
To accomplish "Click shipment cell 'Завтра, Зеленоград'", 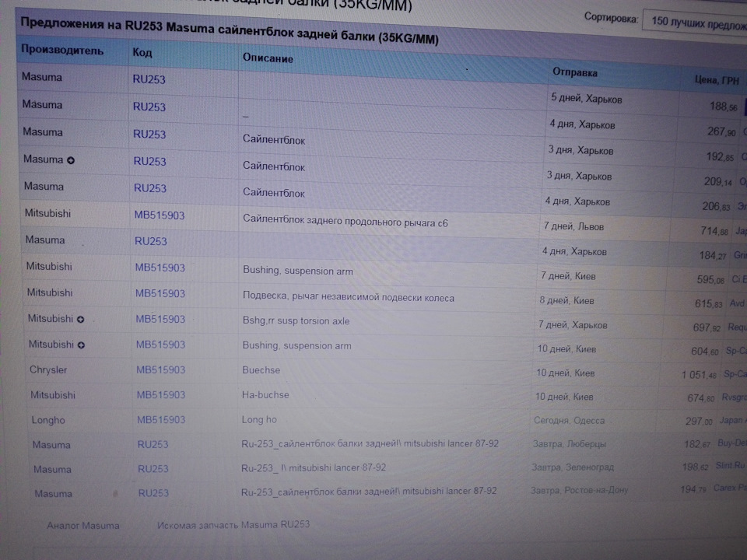I will (573, 467).
